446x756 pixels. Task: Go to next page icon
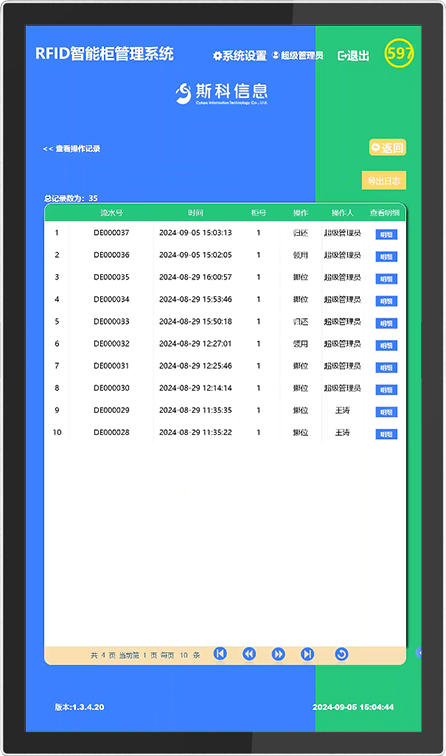click(278, 654)
